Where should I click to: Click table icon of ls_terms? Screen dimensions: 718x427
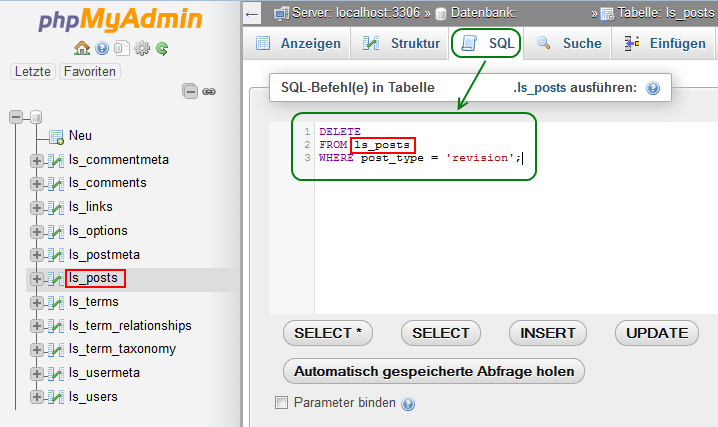[56, 302]
